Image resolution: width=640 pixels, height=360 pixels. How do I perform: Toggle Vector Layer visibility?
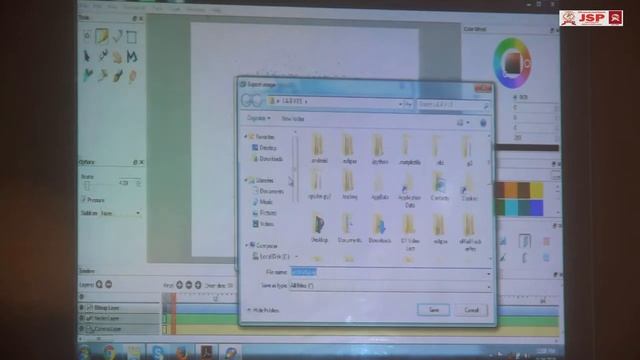click(x=82, y=318)
